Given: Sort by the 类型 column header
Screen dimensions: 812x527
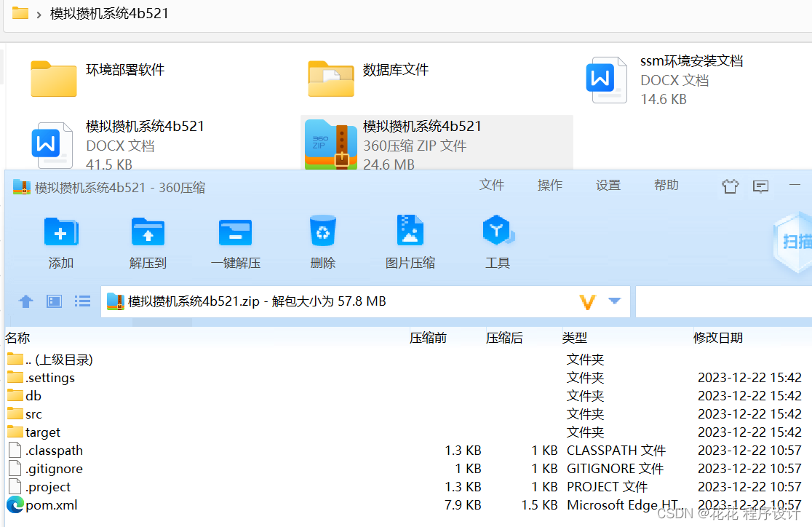Looking at the screenshot, I should (575, 338).
